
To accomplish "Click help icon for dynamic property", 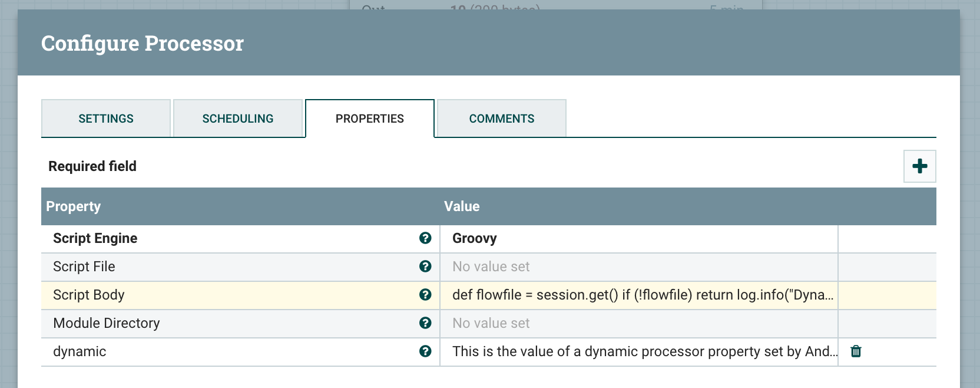I will pyautogui.click(x=425, y=351).
